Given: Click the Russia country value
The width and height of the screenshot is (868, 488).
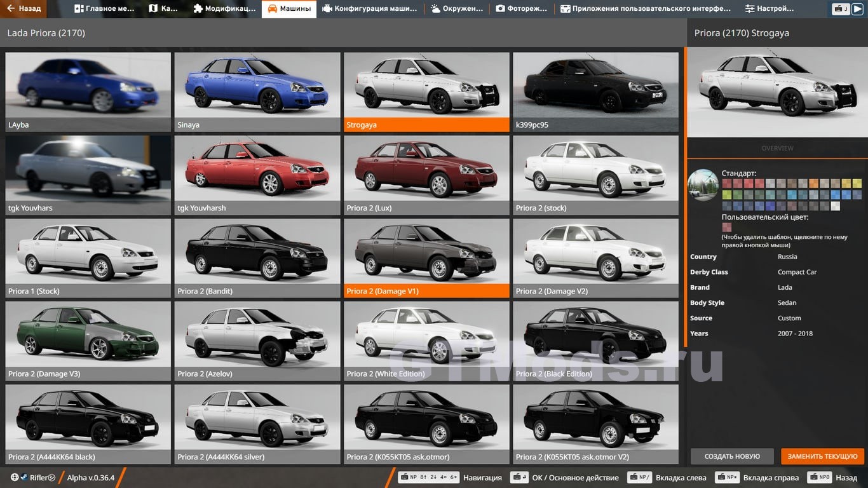Looking at the screenshot, I should pyautogui.click(x=787, y=257).
